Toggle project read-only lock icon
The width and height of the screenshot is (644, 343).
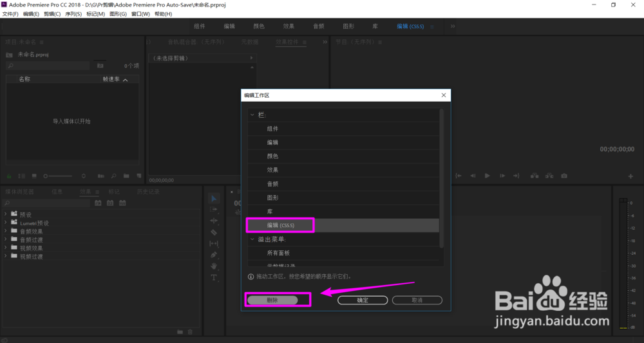pyautogui.click(x=8, y=176)
